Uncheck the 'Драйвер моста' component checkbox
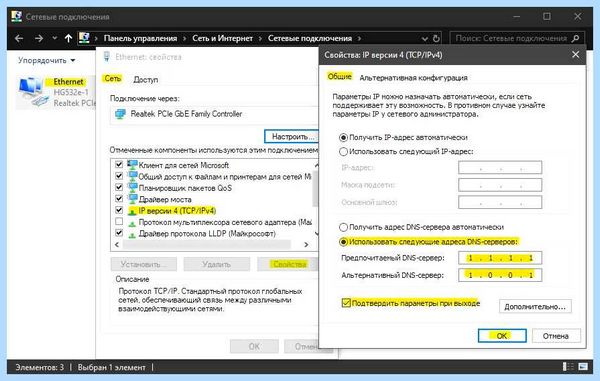 119,199
